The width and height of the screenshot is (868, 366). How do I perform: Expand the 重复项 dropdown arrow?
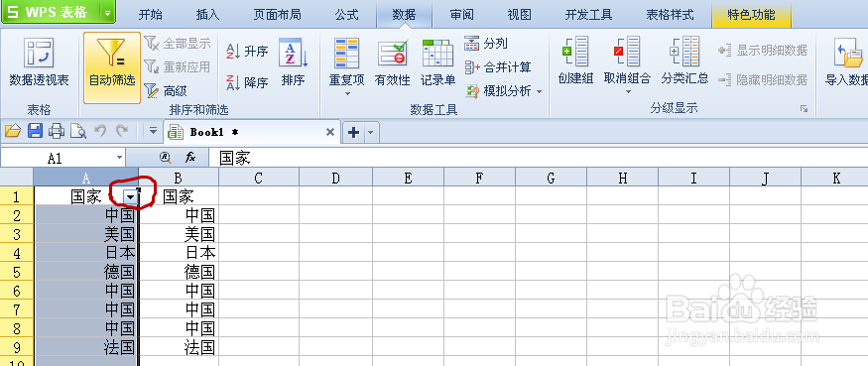(347, 93)
